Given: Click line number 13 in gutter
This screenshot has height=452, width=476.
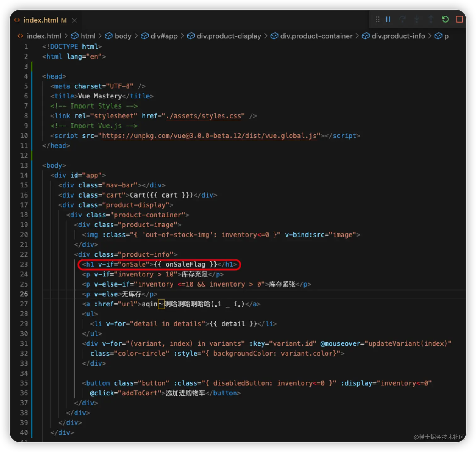Looking at the screenshot, I should tap(24, 165).
